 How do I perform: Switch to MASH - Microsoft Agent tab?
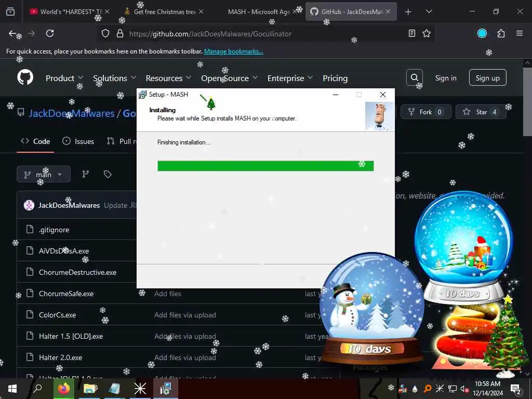[260, 11]
